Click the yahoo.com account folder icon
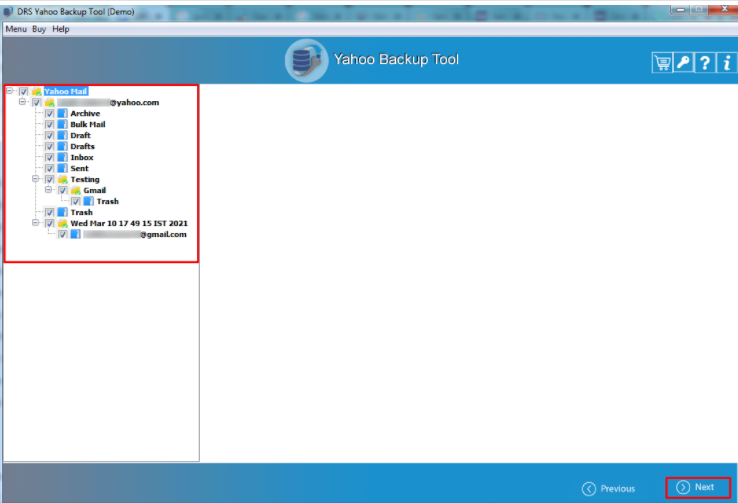The width and height of the screenshot is (738, 503). (50, 103)
